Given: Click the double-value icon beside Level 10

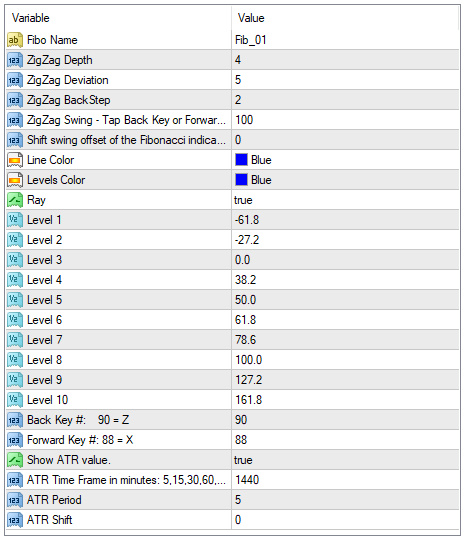Looking at the screenshot, I should [14, 399].
